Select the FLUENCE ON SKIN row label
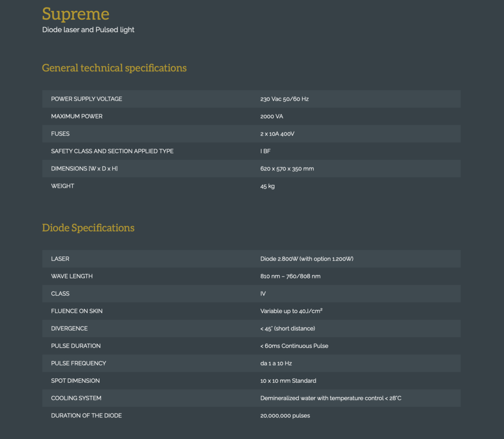Image resolution: width=504 pixels, height=439 pixels. tap(77, 311)
